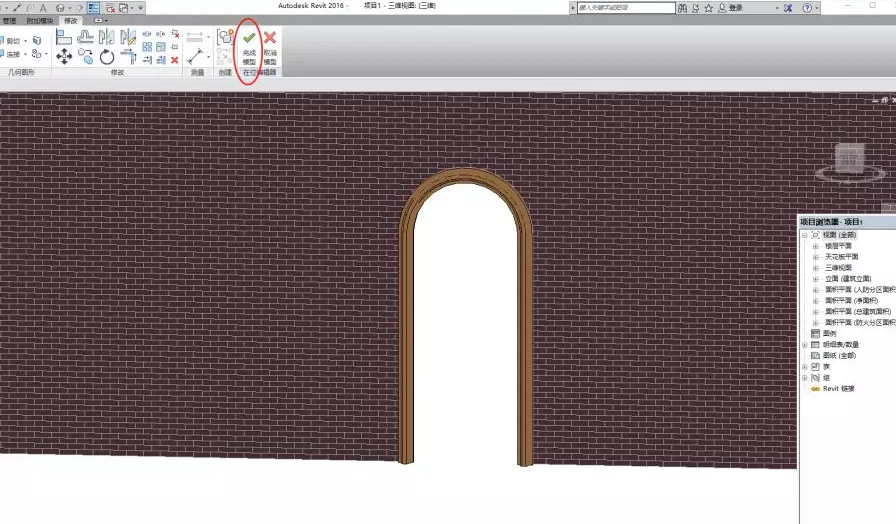This screenshot has height=524, width=896.
Task: Click the Default 3D View icon in quick access
Action: [x=60, y=7]
